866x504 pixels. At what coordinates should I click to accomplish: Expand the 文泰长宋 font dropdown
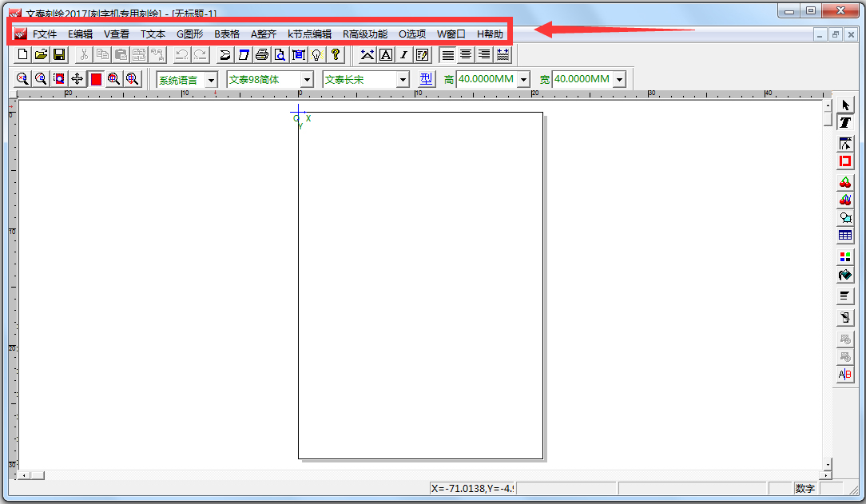click(403, 80)
